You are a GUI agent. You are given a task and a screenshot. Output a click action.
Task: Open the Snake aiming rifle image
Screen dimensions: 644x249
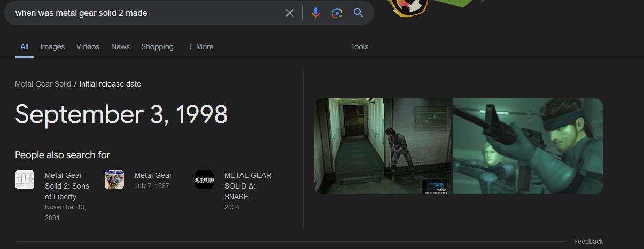[x=528, y=146]
